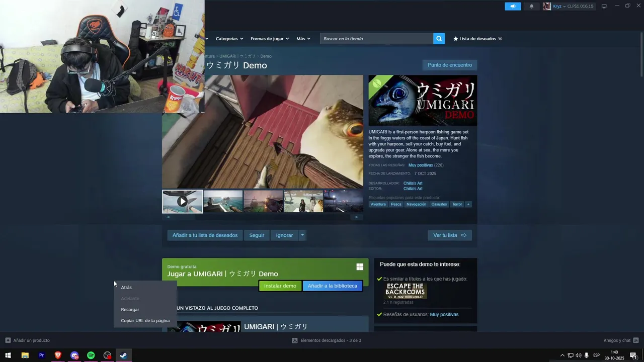Expand the Categorías dropdown

pos(229,39)
